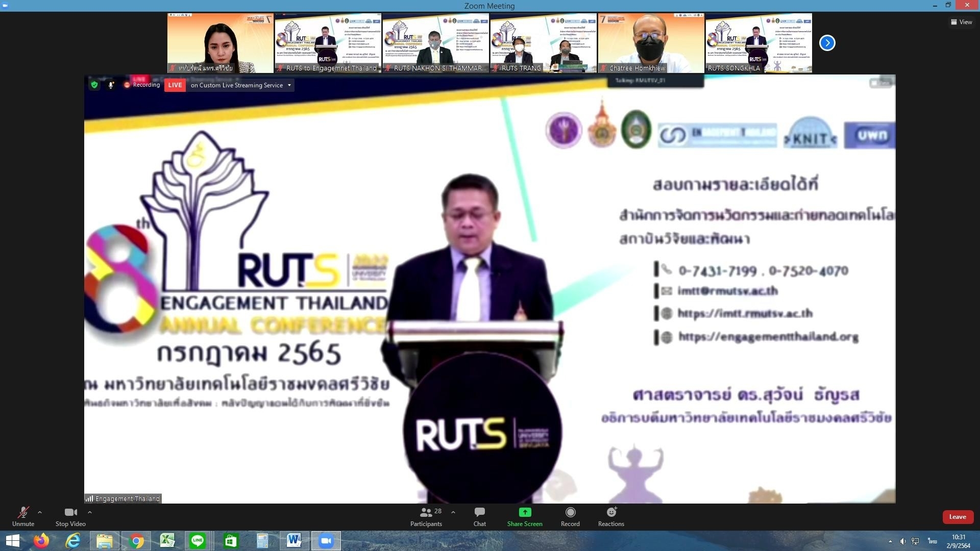The image size is (980, 551).
Task: Open network status tray icon
Action: tap(915, 541)
